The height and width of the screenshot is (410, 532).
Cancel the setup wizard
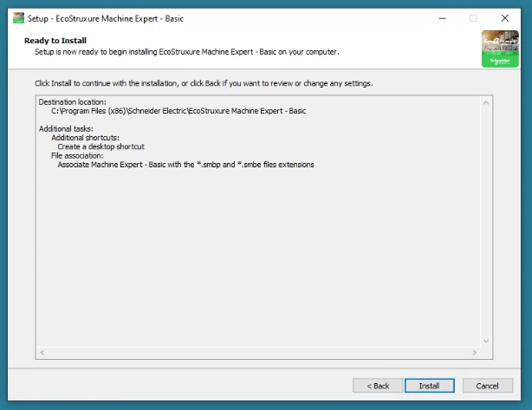[488, 386]
